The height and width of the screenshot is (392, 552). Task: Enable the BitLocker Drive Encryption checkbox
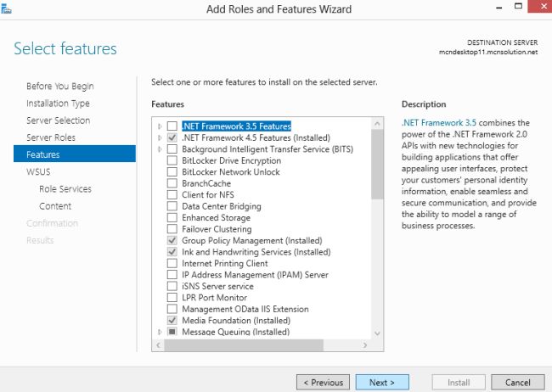tap(172, 160)
